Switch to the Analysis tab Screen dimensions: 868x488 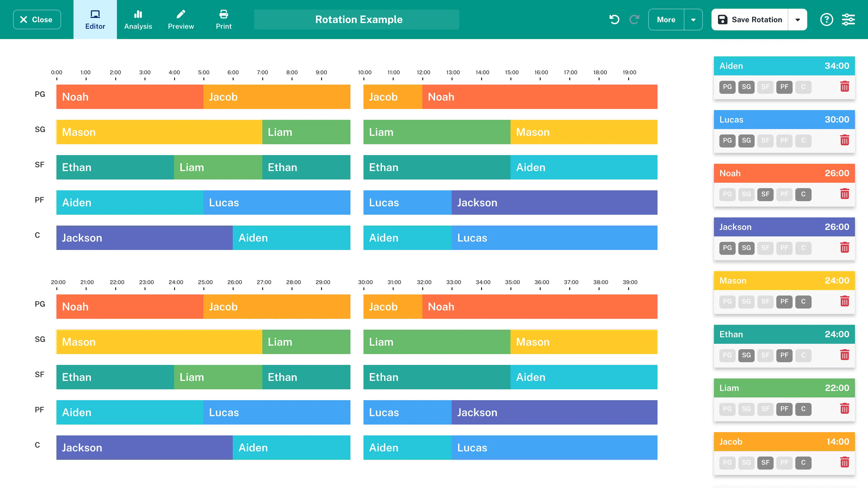pos(138,20)
